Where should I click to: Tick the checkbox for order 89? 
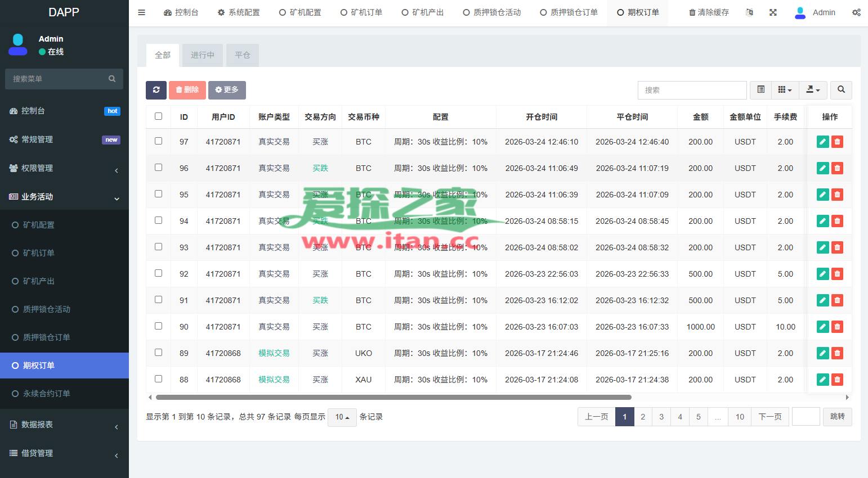coord(158,353)
